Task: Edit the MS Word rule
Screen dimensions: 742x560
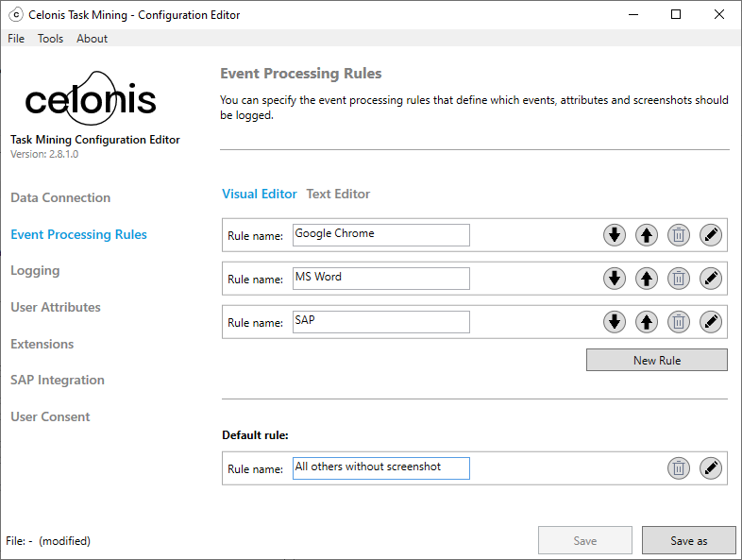Action: point(711,279)
